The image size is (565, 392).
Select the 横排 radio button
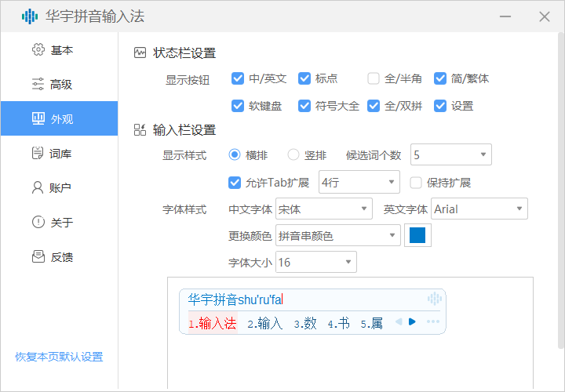point(235,154)
